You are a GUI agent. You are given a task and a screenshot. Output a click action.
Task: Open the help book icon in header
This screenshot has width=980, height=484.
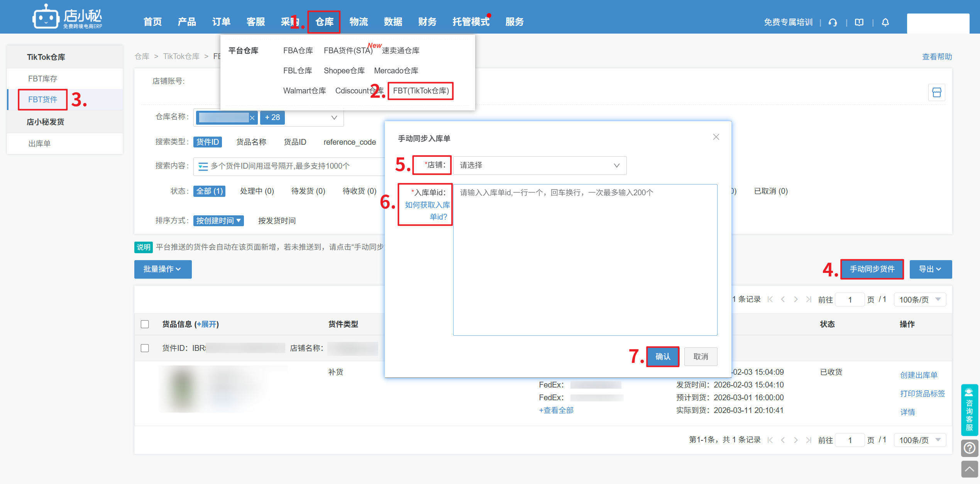859,22
